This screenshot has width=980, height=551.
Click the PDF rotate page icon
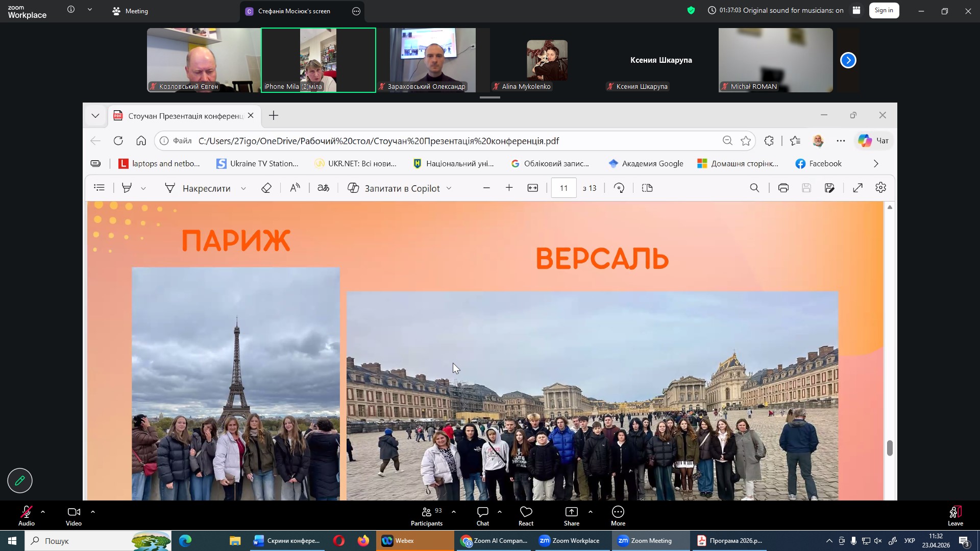point(619,188)
